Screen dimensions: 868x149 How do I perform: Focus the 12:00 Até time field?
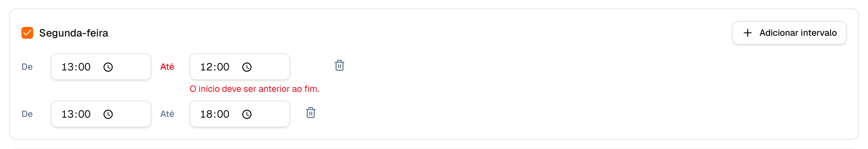click(240, 67)
